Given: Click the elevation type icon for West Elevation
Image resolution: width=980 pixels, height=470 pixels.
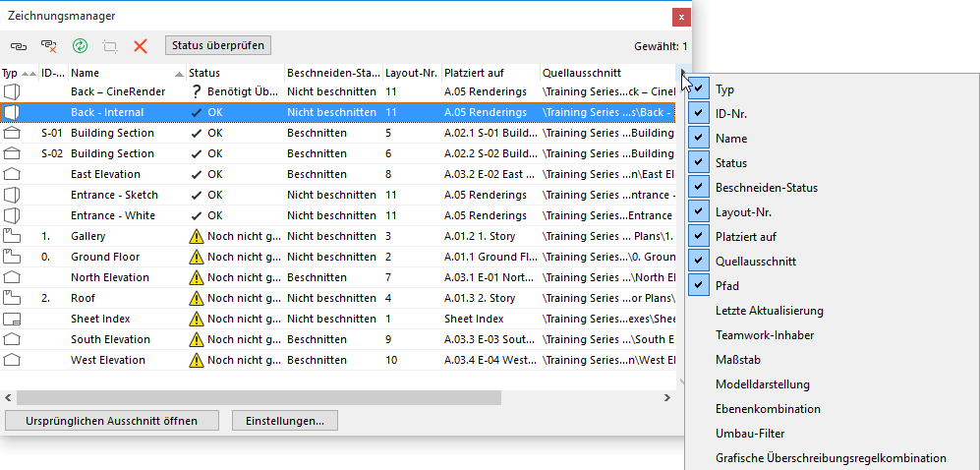Looking at the screenshot, I should (x=11, y=360).
